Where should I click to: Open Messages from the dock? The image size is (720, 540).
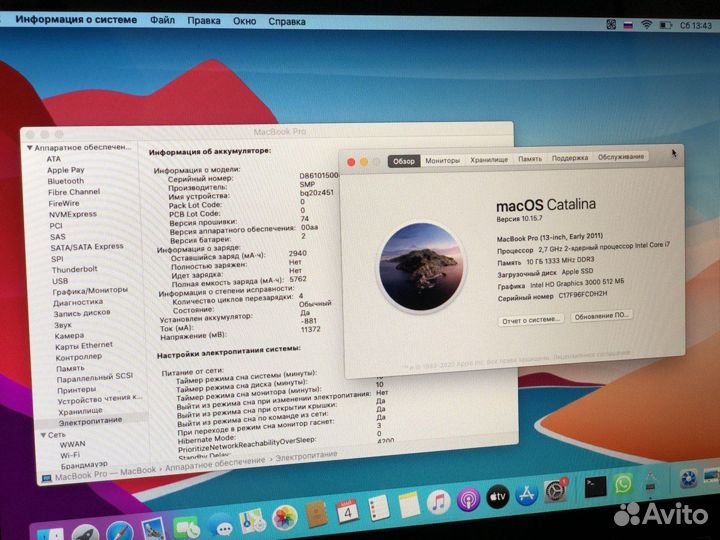click(x=219, y=525)
